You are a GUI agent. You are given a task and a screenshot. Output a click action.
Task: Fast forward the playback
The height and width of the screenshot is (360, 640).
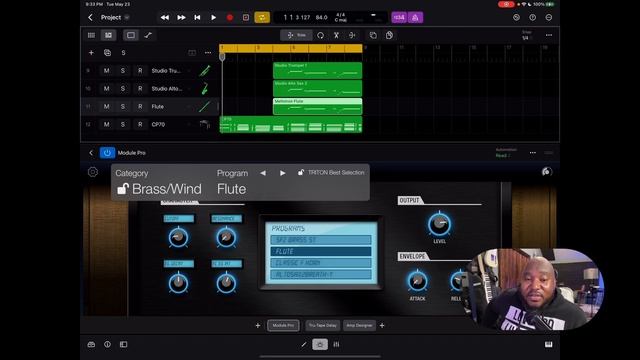click(x=181, y=18)
